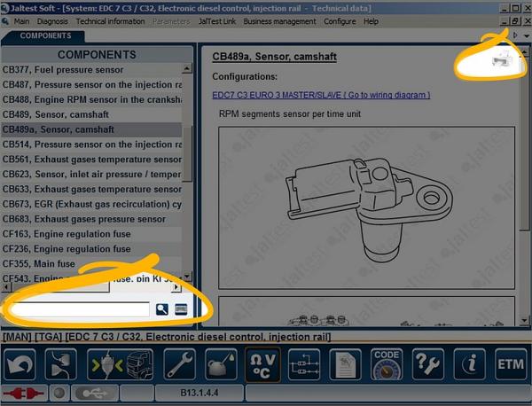Select CB561, Exhaust gases temperature sensor

91,160
